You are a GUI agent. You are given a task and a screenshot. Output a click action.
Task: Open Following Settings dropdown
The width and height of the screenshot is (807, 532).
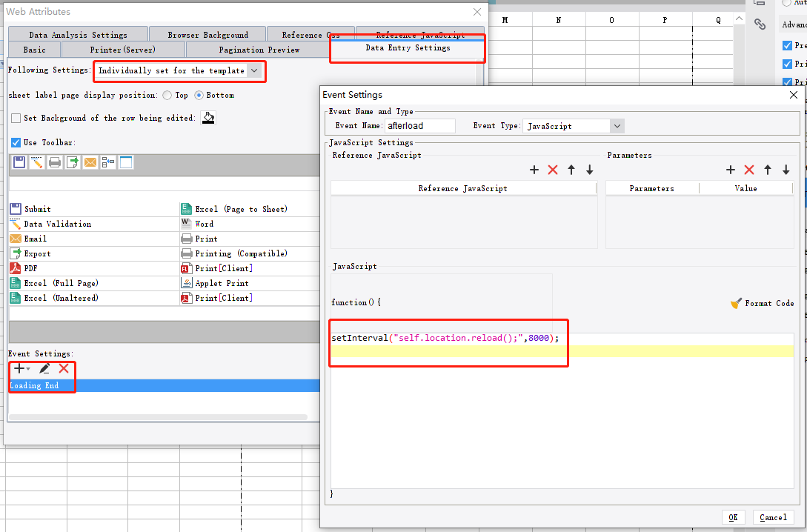tap(254, 70)
